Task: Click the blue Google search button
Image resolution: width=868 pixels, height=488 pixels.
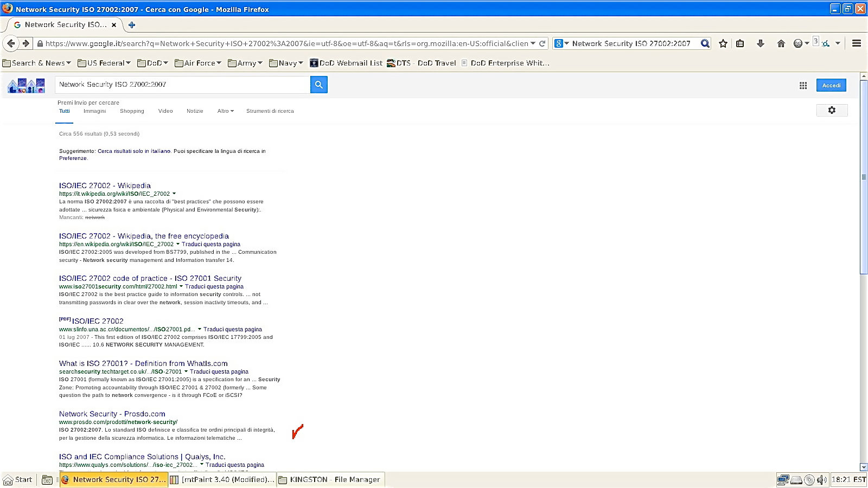Action: coord(319,85)
